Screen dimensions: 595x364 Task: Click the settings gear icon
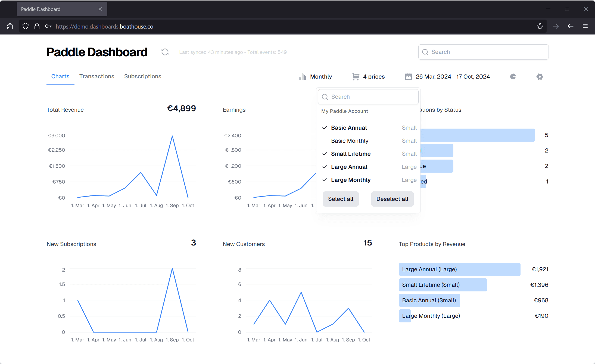540,77
